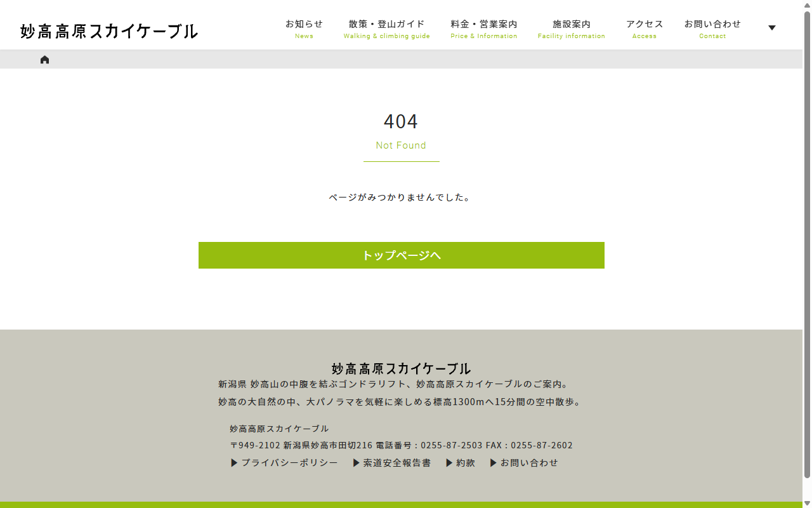Open the footer お問い合わせ link
The height and width of the screenshot is (508, 812).
[x=524, y=463]
